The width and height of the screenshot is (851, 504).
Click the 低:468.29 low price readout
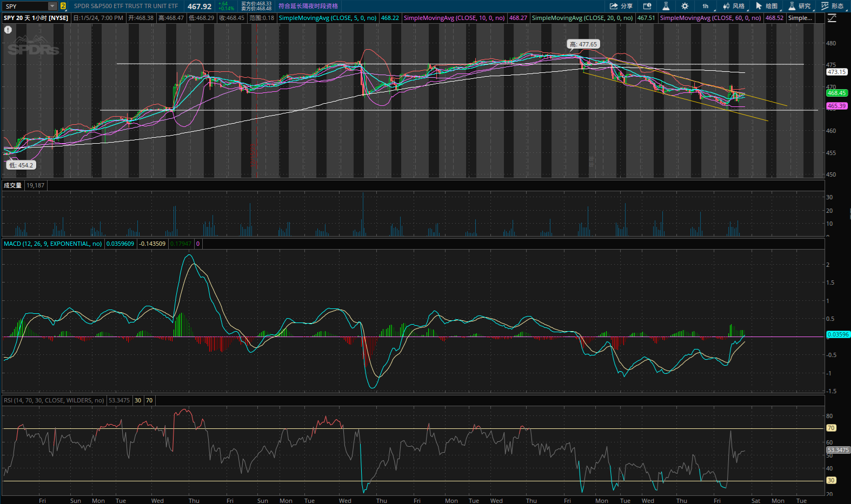(x=201, y=18)
